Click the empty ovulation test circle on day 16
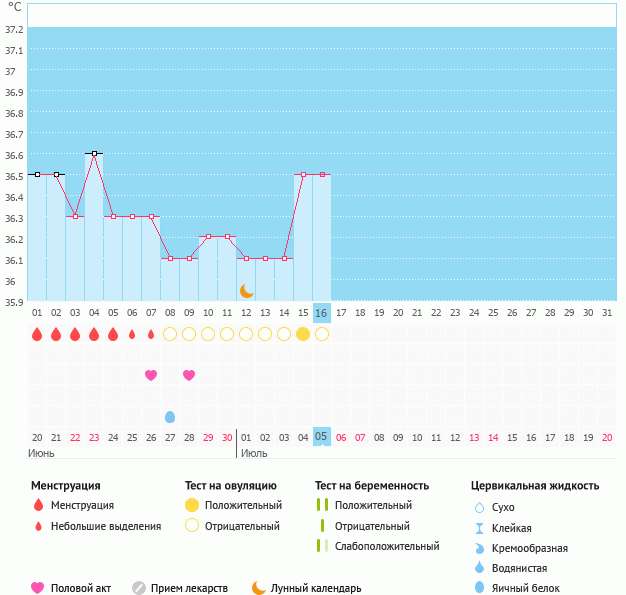Image resolution: width=626 pixels, height=595 pixels. pos(322,334)
